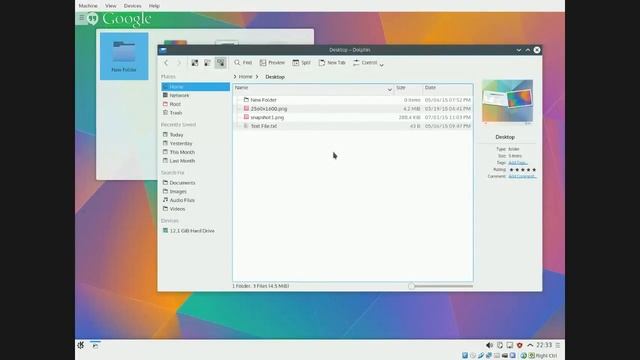Open Find in Dolphin toolbar
The image size is (640, 360).
(243, 63)
